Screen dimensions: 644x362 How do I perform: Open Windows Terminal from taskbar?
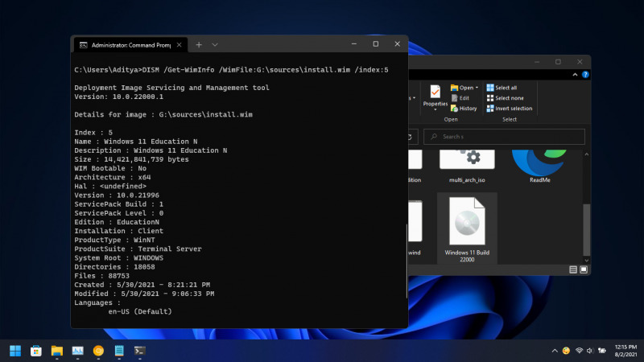(x=139, y=351)
